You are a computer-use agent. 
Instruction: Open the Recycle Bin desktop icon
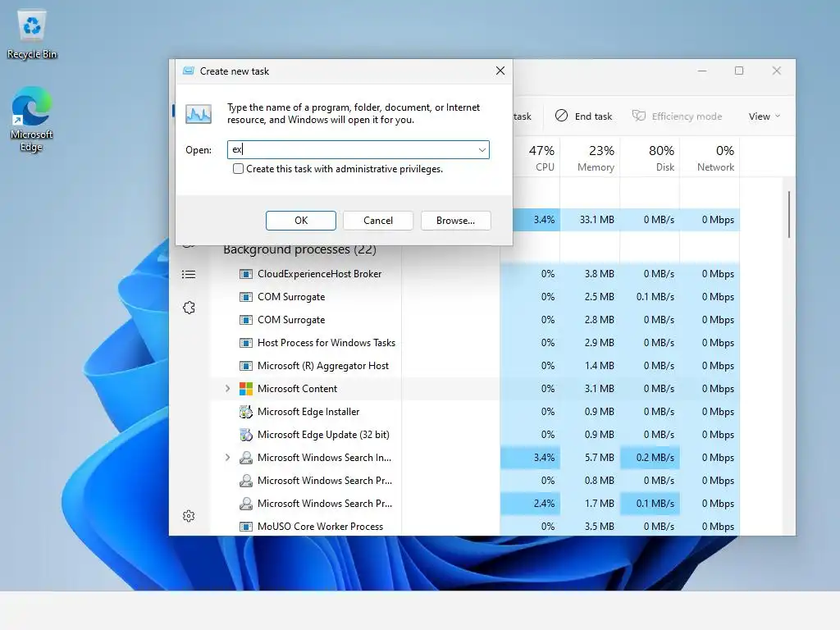(32, 34)
